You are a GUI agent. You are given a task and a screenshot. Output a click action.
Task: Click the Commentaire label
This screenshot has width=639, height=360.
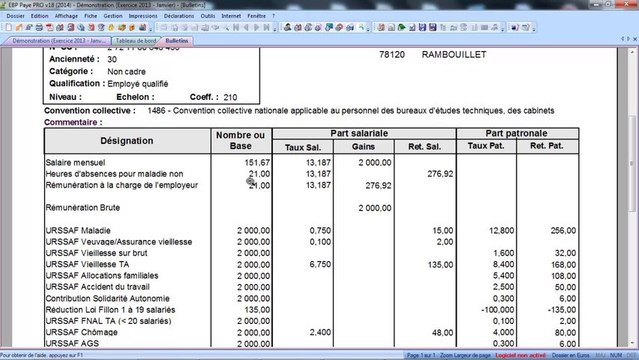tap(73, 122)
